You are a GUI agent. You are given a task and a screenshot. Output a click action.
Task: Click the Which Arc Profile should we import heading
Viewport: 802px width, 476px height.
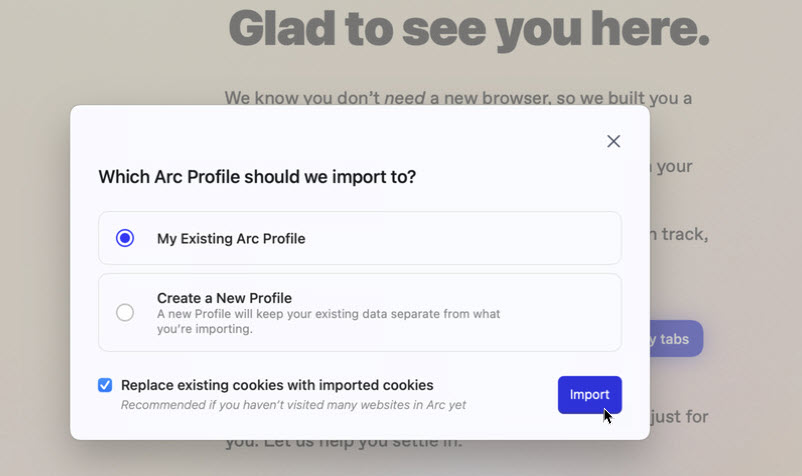click(x=257, y=177)
